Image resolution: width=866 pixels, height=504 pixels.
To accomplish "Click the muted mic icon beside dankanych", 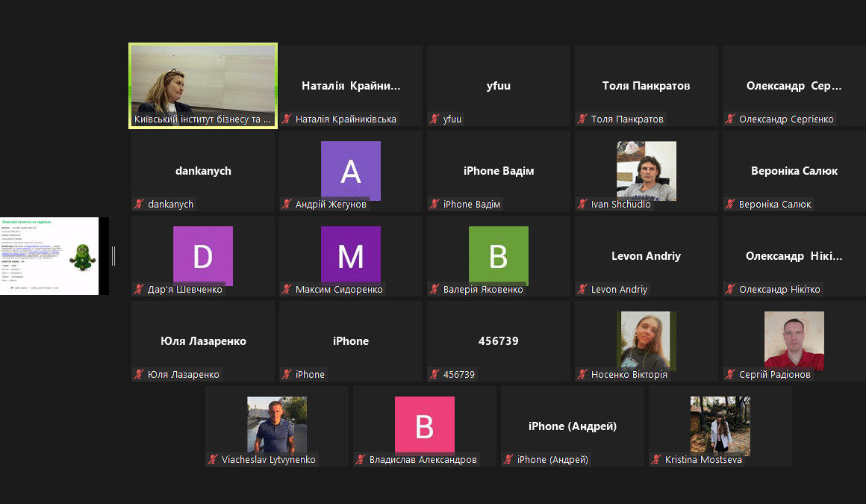I will (x=139, y=205).
